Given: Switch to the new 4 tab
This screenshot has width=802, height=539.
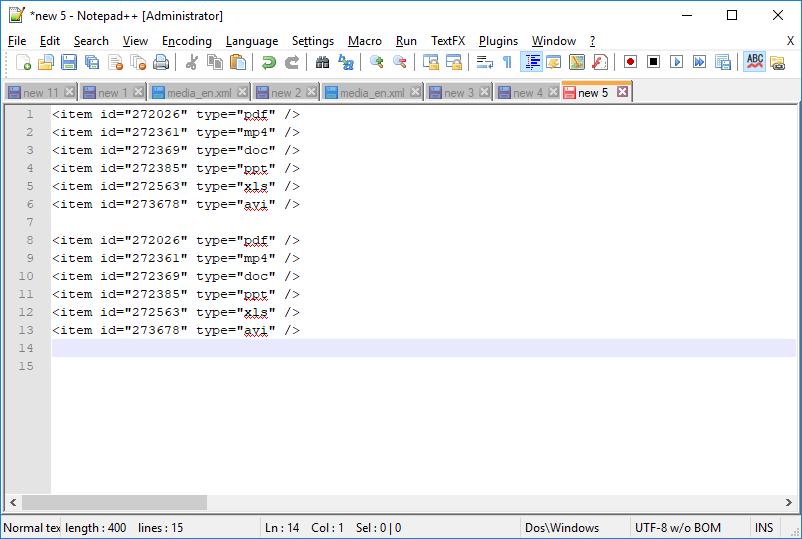Looking at the screenshot, I should click(x=527, y=93).
